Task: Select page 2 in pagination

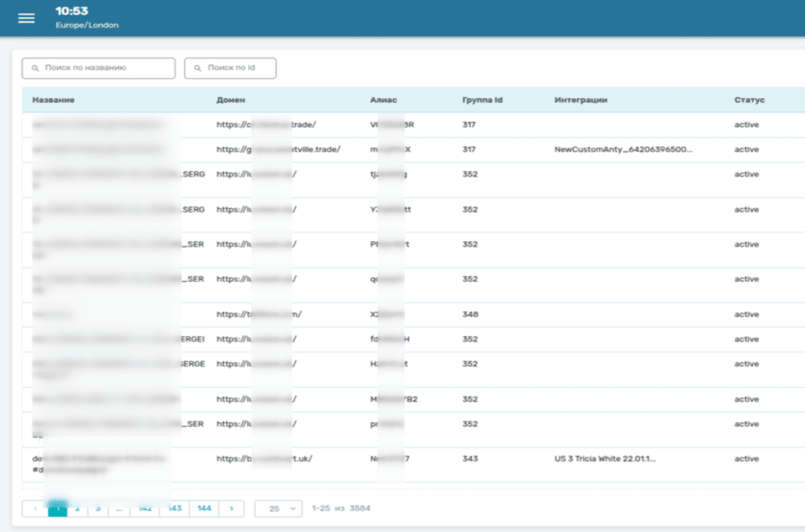Action: click(x=77, y=509)
